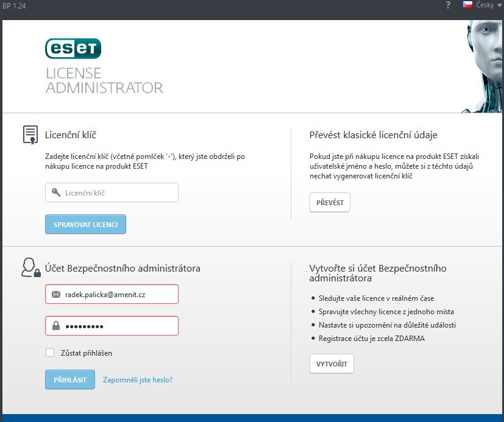504x422 pixels.
Task: Open the Zapomněli jste heslo? link
Action: click(138, 379)
